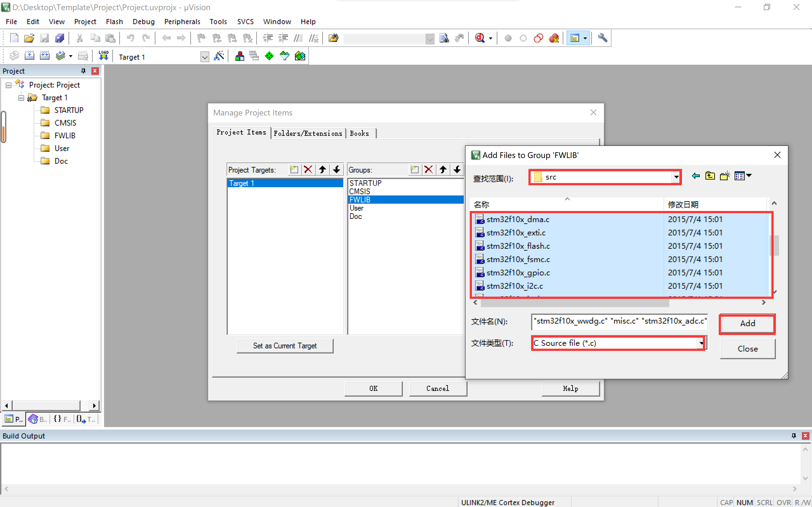The height and width of the screenshot is (507, 812).
Task: Create a new project target with the new icon
Action: point(294,170)
